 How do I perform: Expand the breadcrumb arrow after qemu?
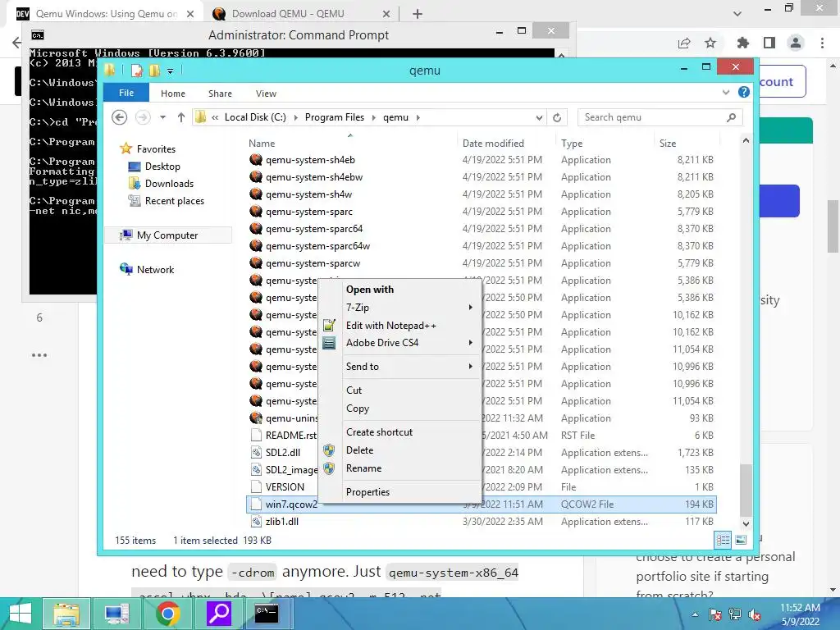[418, 117]
